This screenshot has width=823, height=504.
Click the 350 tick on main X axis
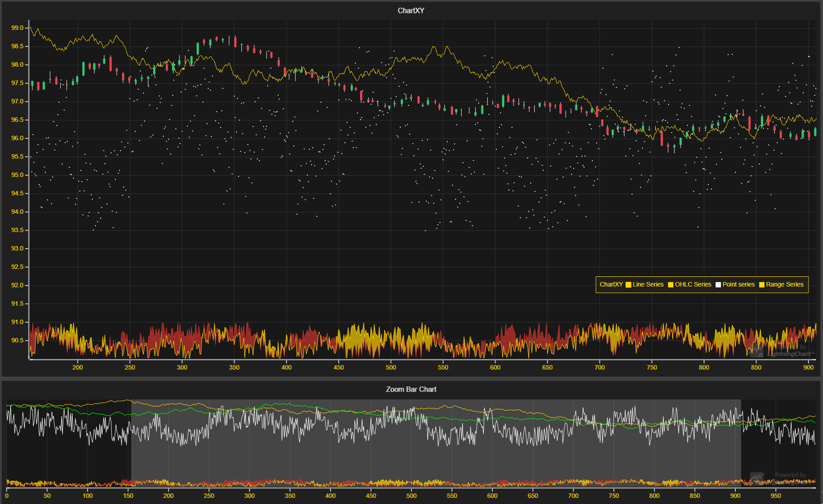(x=234, y=367)
